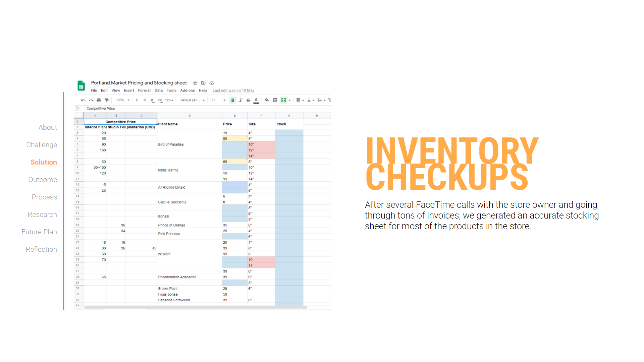Image resolution: width=644 pixels, height=362 pixels.
Task: Click the undo arrow icon
Action: 83,100
